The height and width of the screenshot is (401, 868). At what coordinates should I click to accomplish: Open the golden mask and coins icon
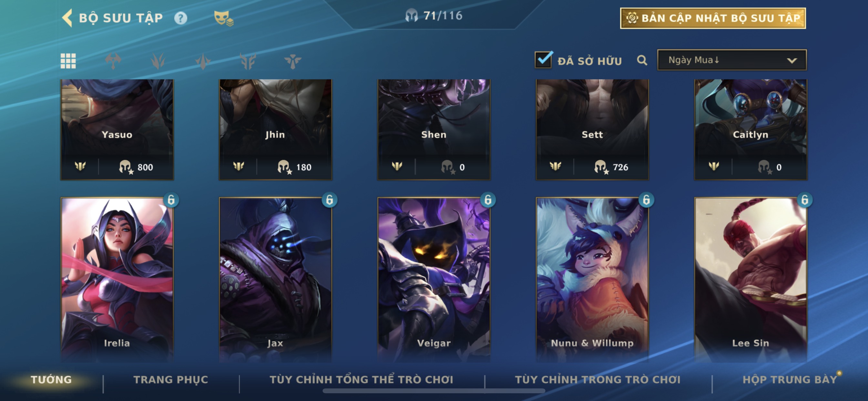(x=223, y=18)
